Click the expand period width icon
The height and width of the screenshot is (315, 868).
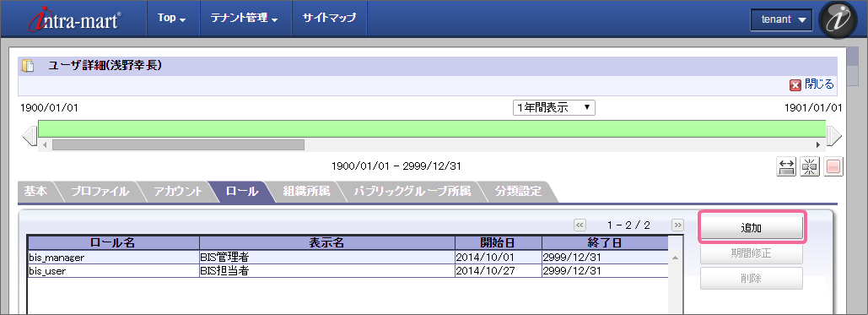787,167
